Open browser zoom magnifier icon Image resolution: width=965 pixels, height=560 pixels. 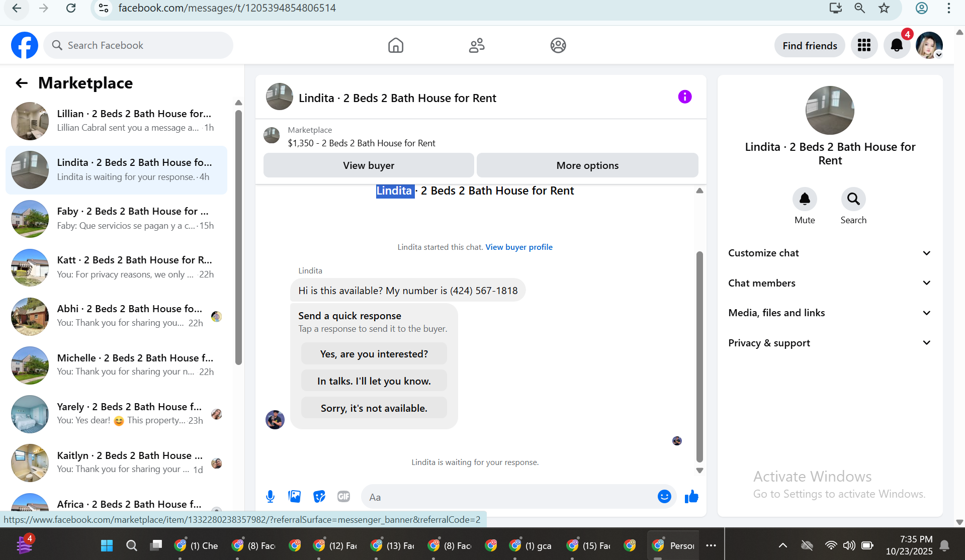point(860,8)
